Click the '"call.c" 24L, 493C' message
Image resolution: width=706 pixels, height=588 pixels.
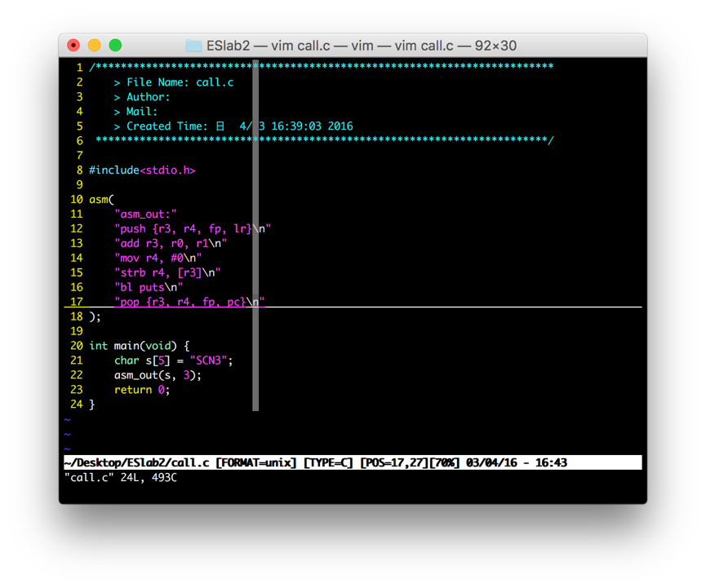coord(121,477)
